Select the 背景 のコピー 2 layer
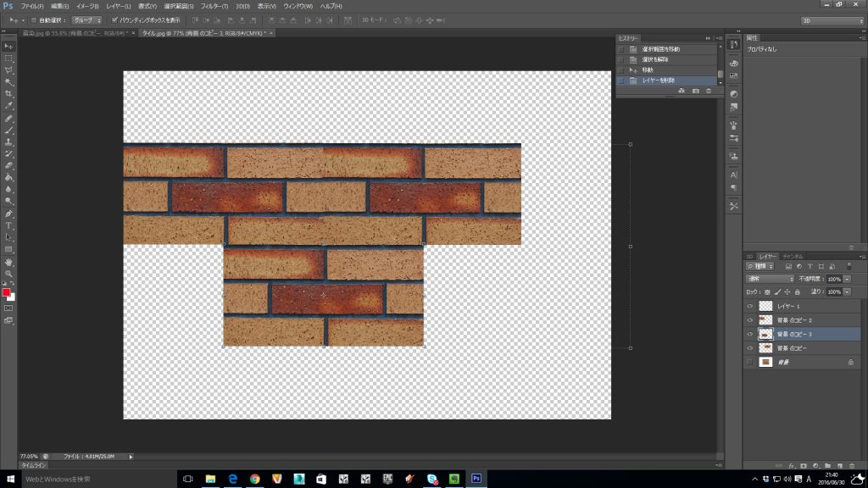 click(794, 320)
